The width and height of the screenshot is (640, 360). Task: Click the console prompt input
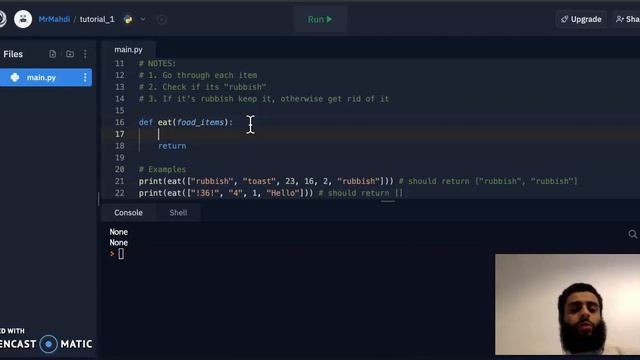coord(121,254)
